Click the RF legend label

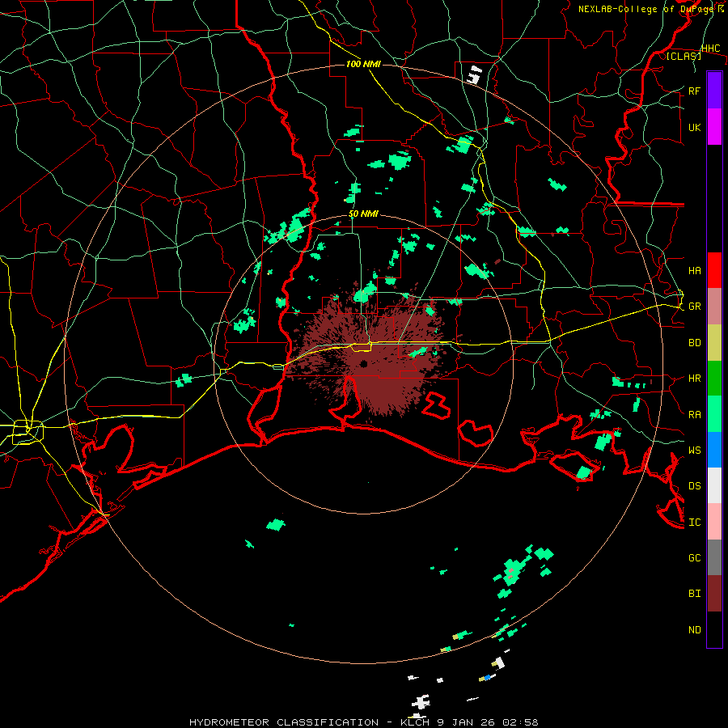(694, 91)
